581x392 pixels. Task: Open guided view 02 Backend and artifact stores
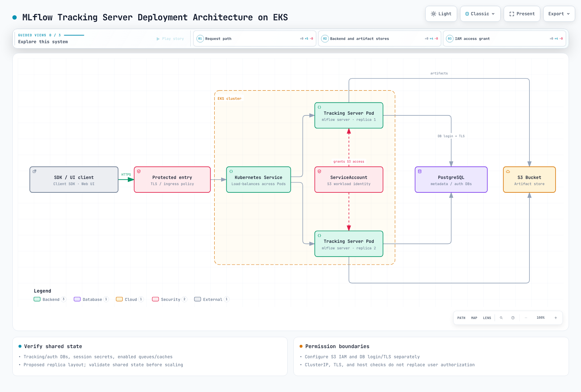pos(379,38)
